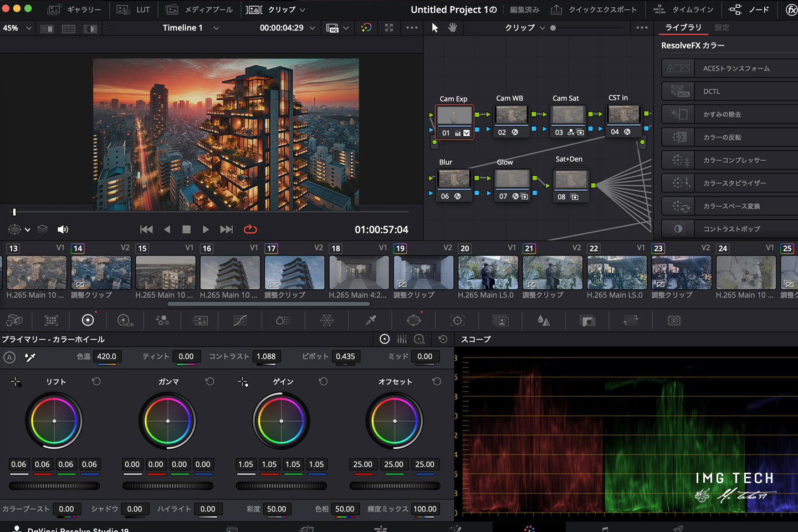Toggle auto balance A button
Viewport: 798px width, 532px height.
(x=9, y=357)
